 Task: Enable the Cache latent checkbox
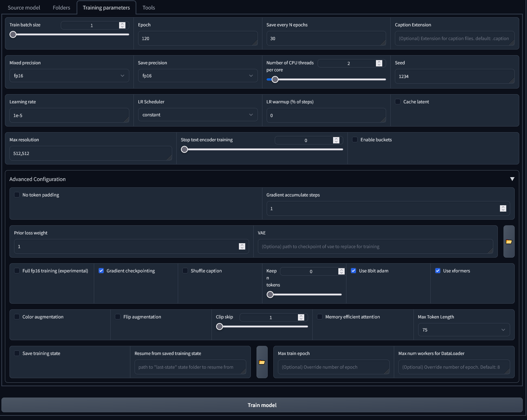tap(397, 102)
